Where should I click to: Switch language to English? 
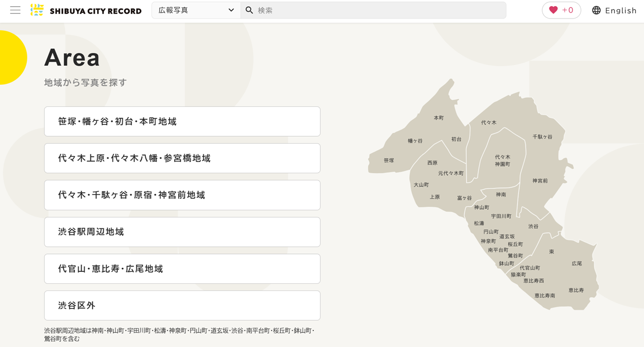[x=620, y=10]
